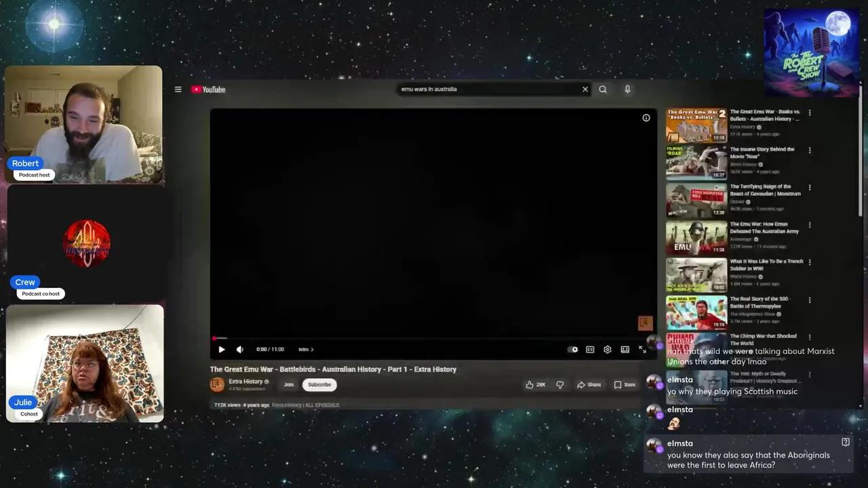
Task: Open more options for Trench Soldier video
Action: (809, 262)
